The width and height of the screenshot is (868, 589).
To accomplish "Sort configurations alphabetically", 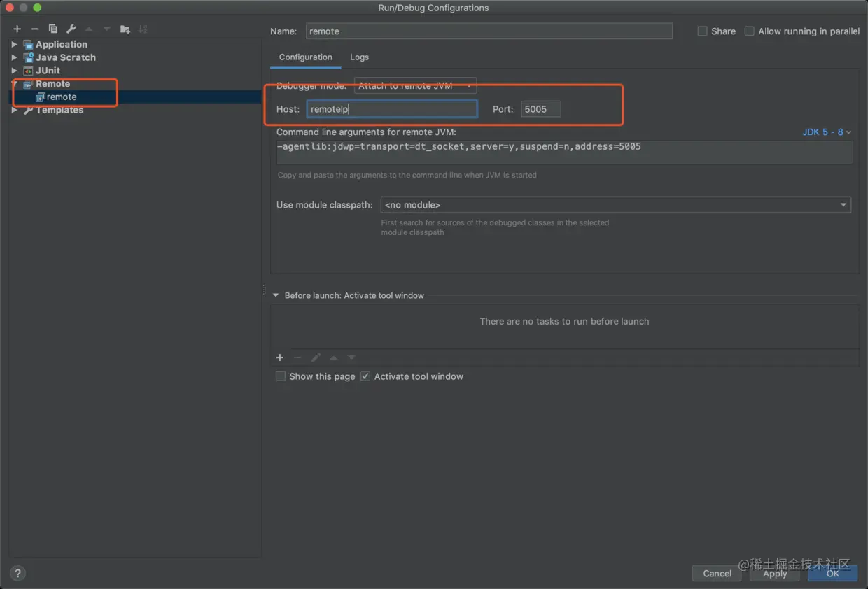I will (x=143, y=29).
